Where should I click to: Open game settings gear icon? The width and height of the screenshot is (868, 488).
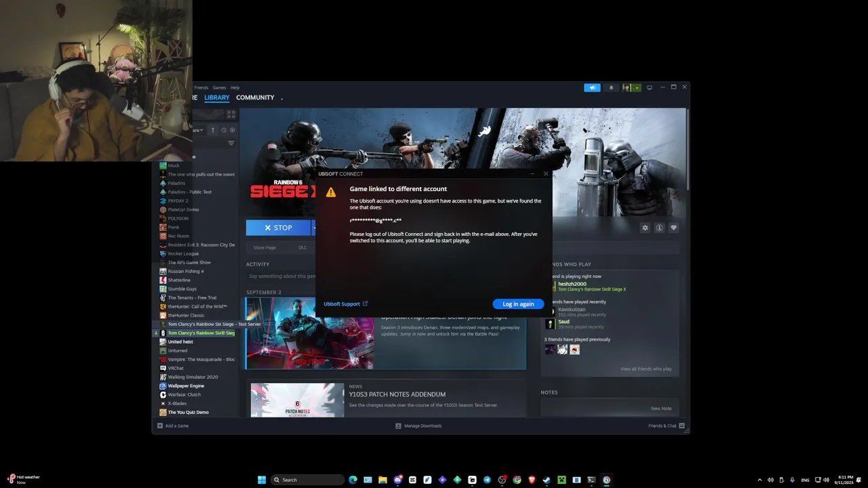(646, 228)
